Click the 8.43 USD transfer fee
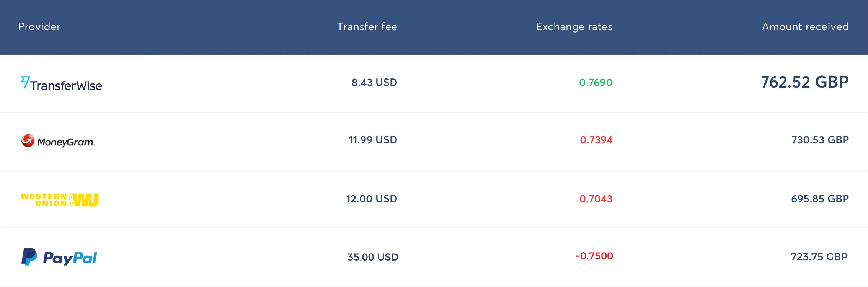Screen dimensions: 868x287 374,83
